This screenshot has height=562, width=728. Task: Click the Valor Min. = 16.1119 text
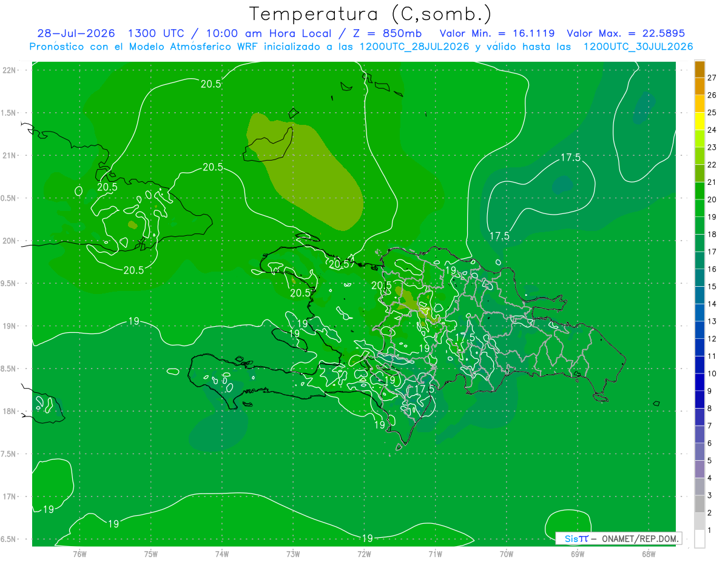(x=497, y=33)
